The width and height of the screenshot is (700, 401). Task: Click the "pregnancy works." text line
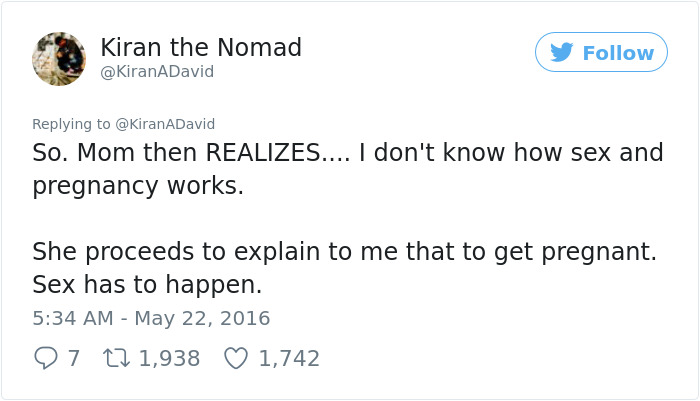[138, 187]
